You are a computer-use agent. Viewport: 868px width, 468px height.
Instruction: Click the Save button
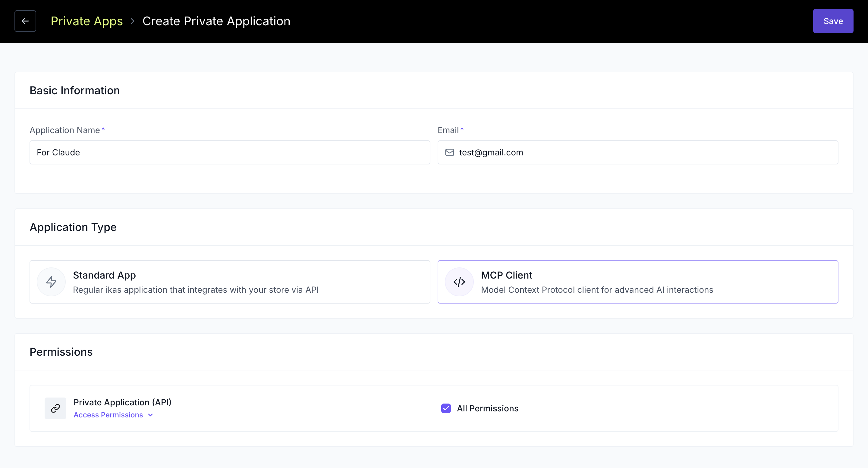[x=833, y=21]
